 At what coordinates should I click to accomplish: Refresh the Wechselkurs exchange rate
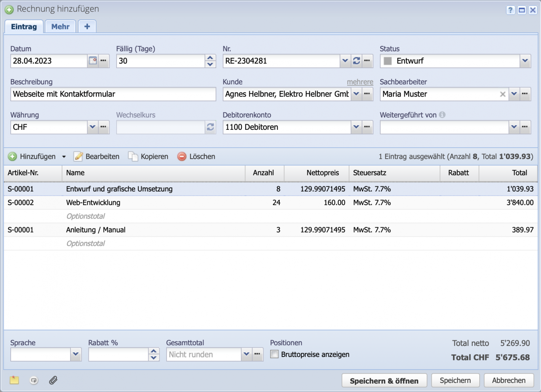coord(210,127)
